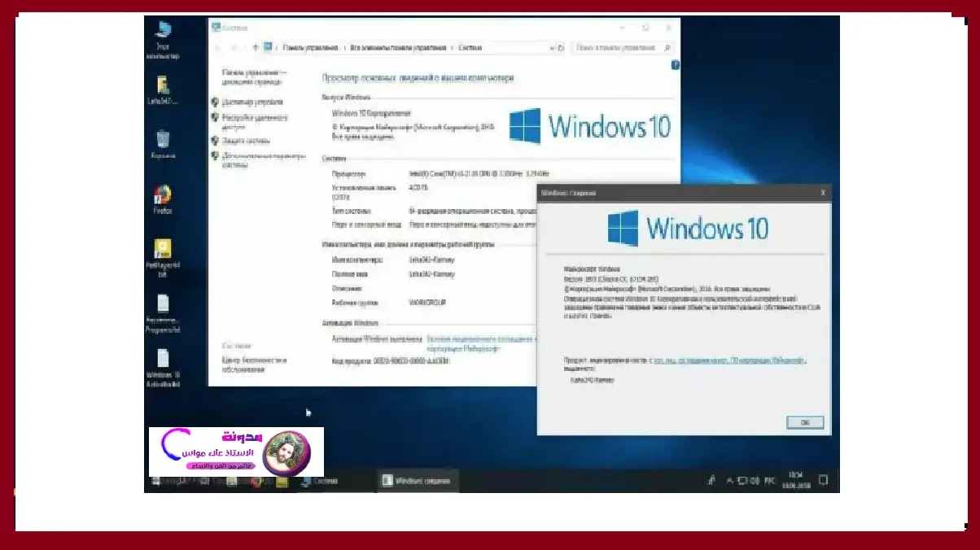Open 'Дополнительные параметры системы' link
This screenshot has width=980, height=550.
coord(264,159)
